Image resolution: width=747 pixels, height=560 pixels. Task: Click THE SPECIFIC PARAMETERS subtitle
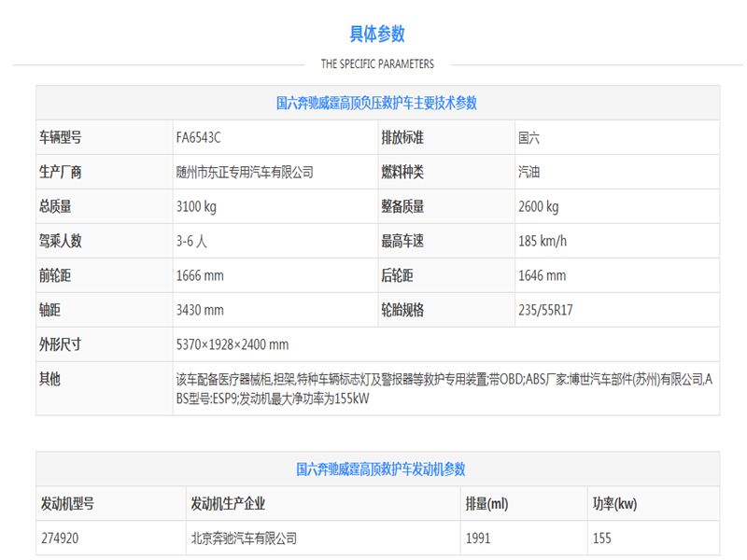377,63
